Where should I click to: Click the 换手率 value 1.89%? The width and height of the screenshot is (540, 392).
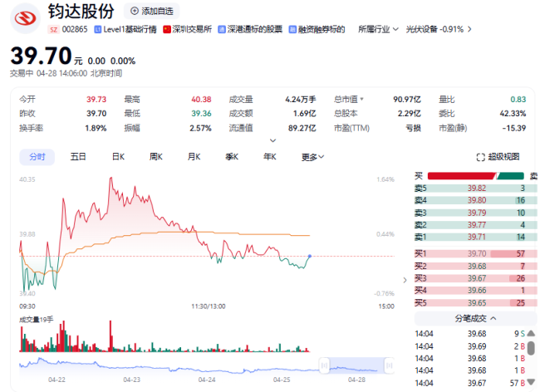point(96,129)
